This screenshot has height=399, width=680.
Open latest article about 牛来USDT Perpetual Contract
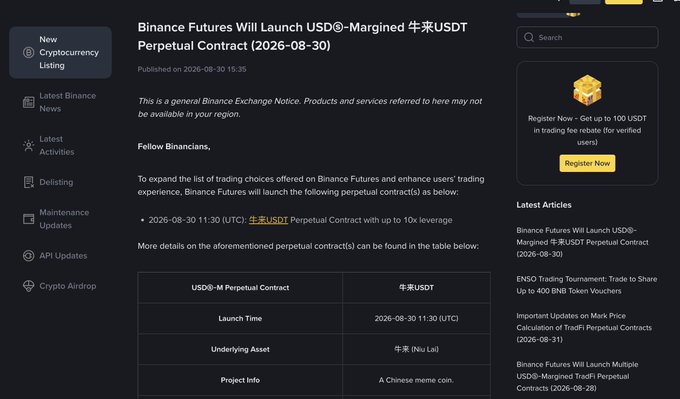click(582, 242)
